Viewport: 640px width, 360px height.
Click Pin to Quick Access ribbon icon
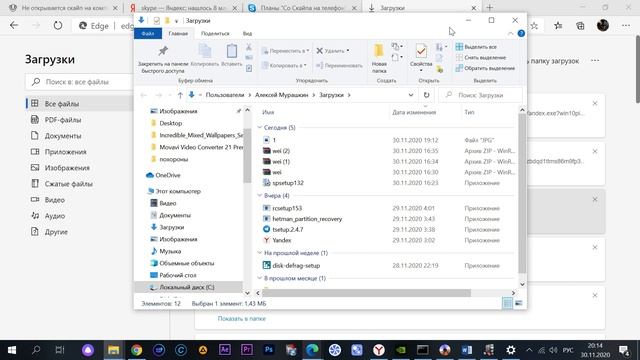click(163, 51)
